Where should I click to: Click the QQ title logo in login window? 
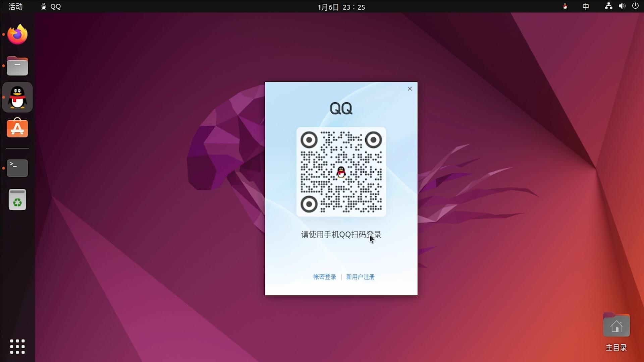341,108
